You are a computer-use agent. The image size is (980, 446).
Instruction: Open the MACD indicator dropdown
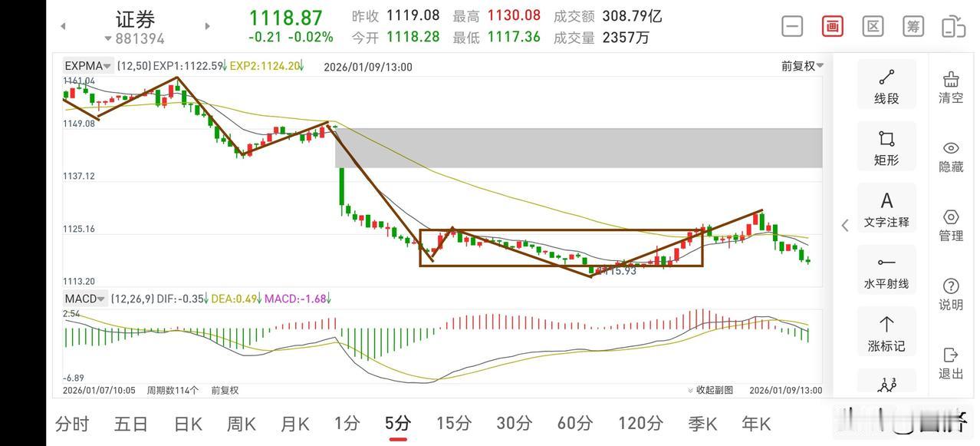pyautogui.click(x=85, y=299)
